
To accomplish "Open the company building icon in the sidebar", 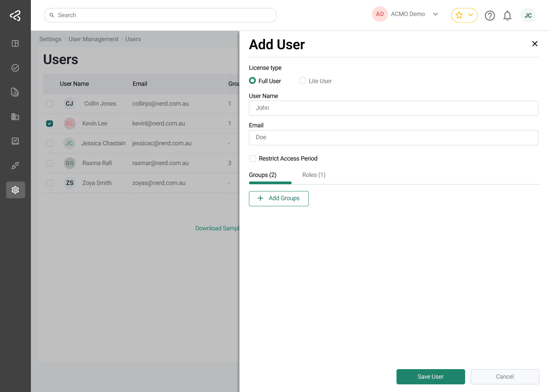I will (x=15, y=117).
